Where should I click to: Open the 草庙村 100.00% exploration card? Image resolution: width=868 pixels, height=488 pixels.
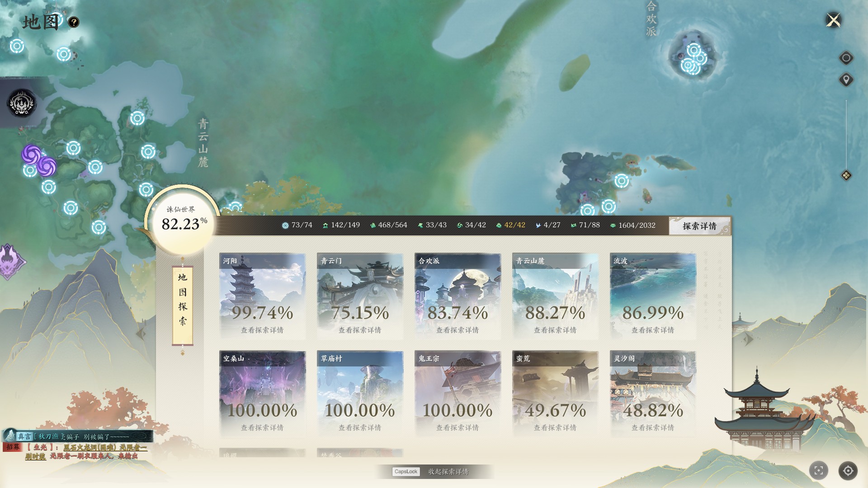click(x=360, y=394)
